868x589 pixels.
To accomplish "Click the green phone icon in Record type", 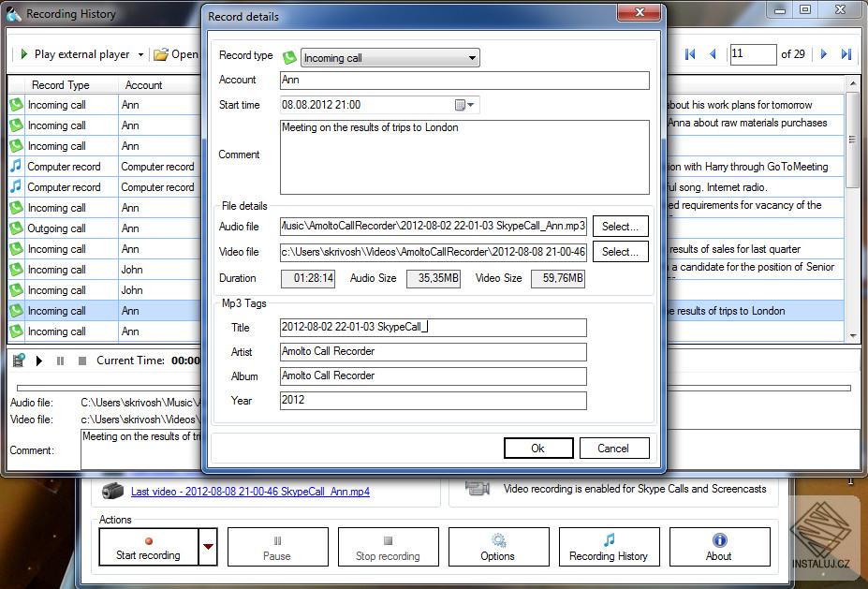I will click(x=289, y=57).
